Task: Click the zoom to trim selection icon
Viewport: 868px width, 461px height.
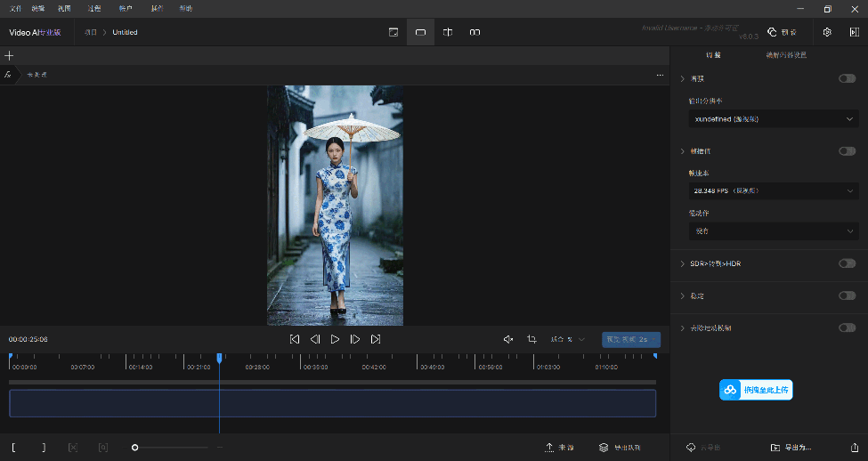Action: (103, 447)
